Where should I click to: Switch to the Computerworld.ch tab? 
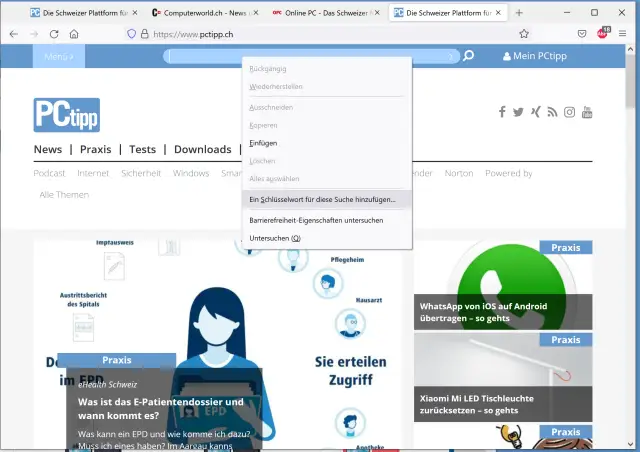tap(205, 12)
